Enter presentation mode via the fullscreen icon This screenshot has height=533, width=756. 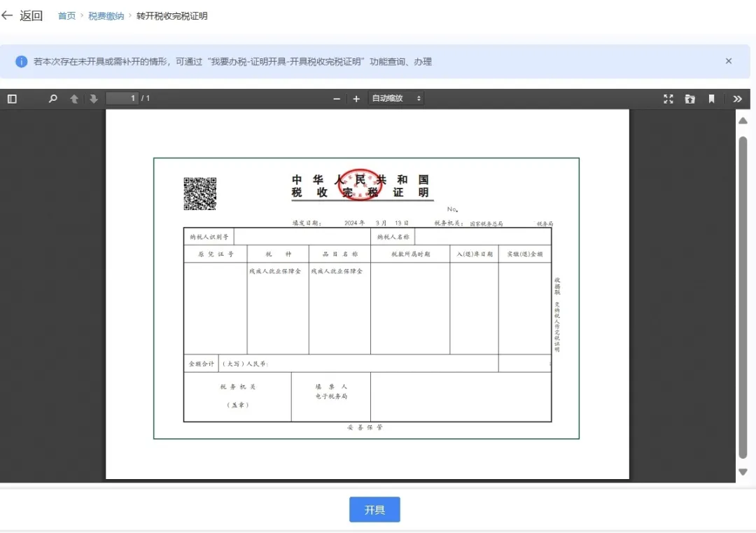click(x=668, y=98)
